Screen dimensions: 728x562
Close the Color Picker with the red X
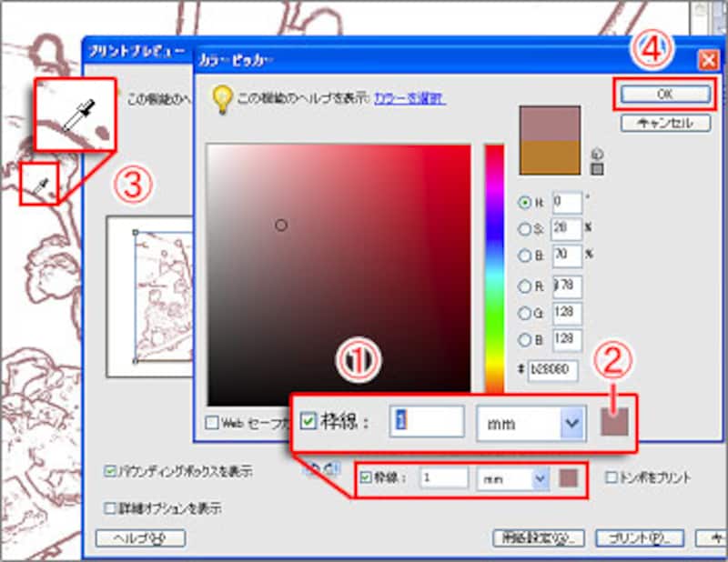709,60
